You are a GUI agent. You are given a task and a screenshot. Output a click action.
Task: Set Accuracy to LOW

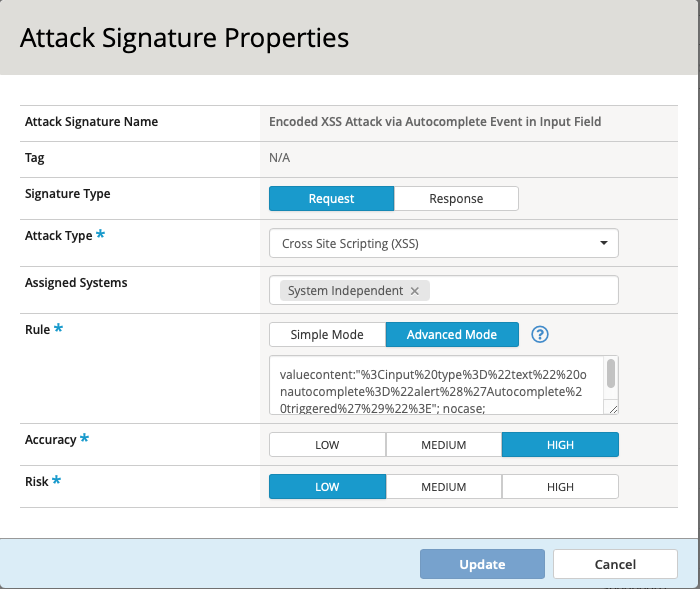[327, 445]
